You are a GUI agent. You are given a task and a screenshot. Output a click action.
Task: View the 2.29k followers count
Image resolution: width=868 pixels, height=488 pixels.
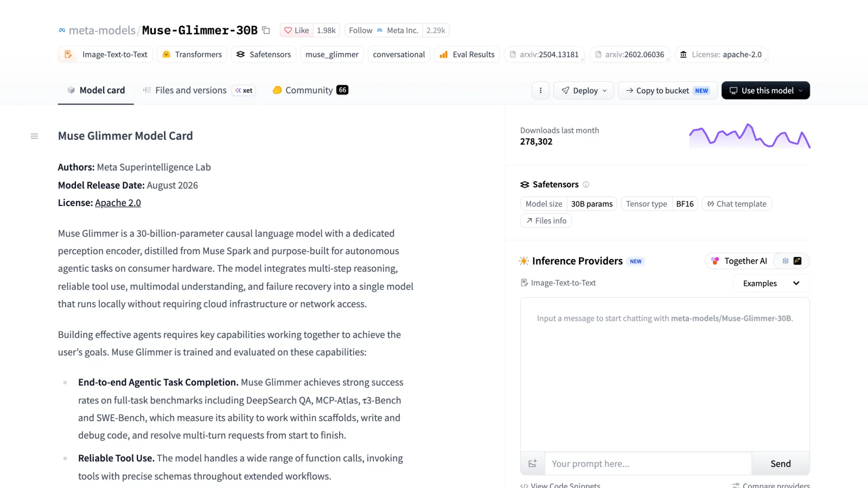436,30
